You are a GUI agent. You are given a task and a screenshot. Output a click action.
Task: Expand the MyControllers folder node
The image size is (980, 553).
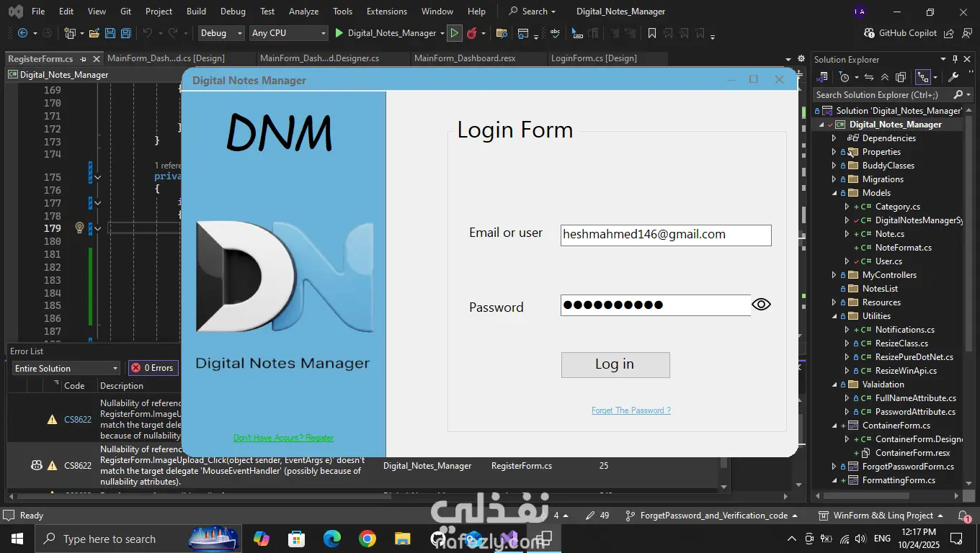(834, 275)
